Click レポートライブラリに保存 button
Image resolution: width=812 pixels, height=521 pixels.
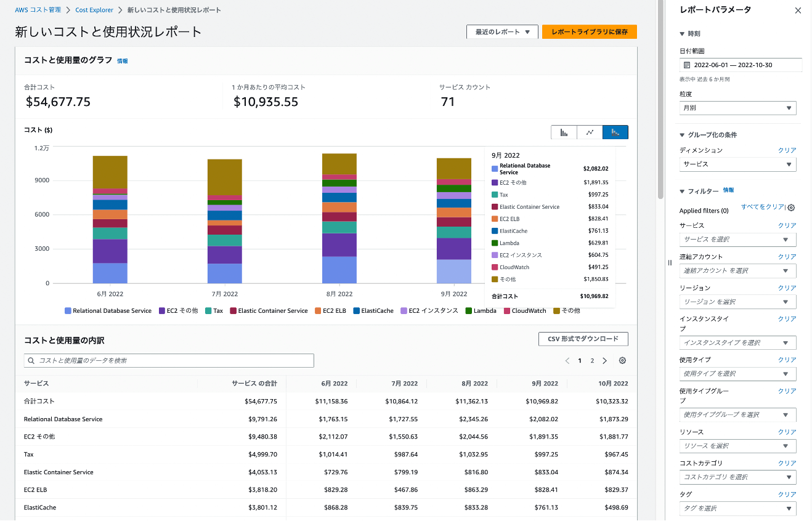coord(589,32)
